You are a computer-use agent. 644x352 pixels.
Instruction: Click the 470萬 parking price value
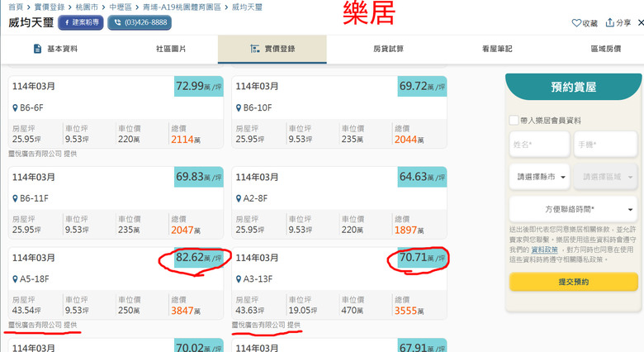352,311
